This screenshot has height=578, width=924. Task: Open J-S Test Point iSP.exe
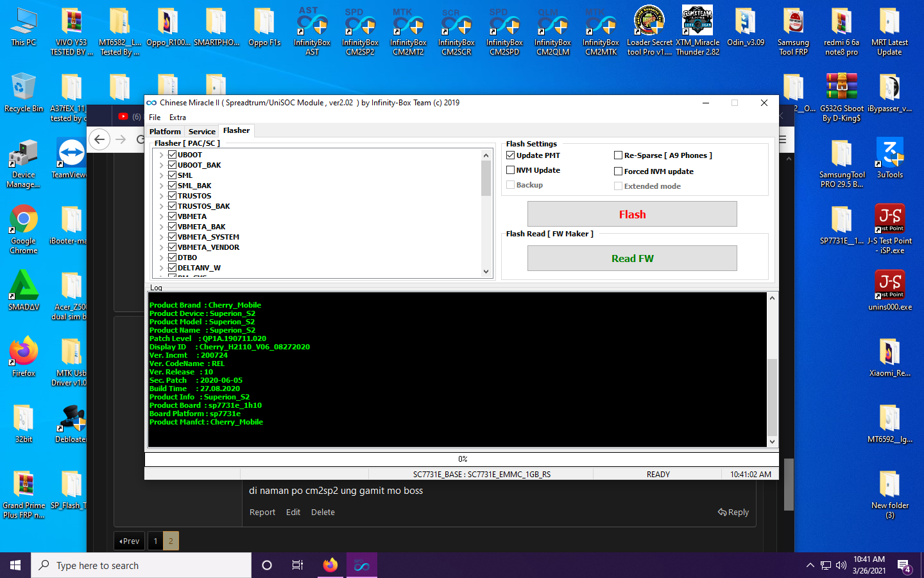click(x=890, y=229)
